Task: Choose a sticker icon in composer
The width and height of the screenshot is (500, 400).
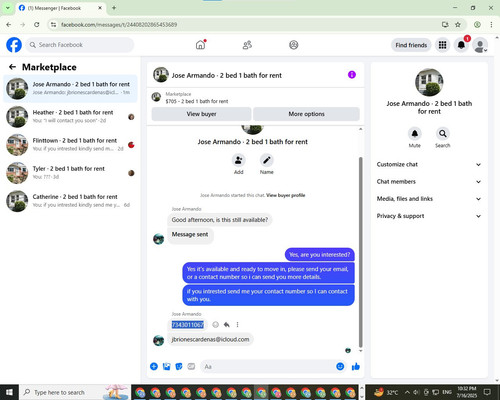Action: [x=179, y=367]
